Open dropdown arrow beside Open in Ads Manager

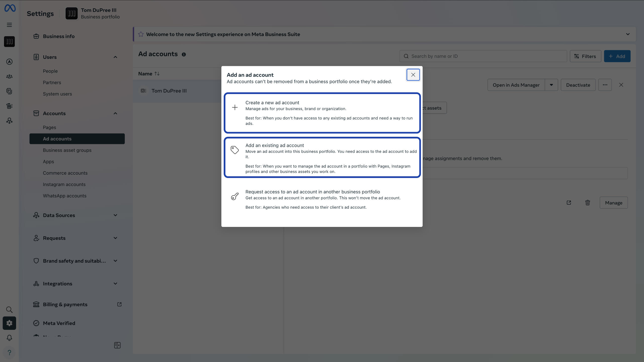coord(551,85)
